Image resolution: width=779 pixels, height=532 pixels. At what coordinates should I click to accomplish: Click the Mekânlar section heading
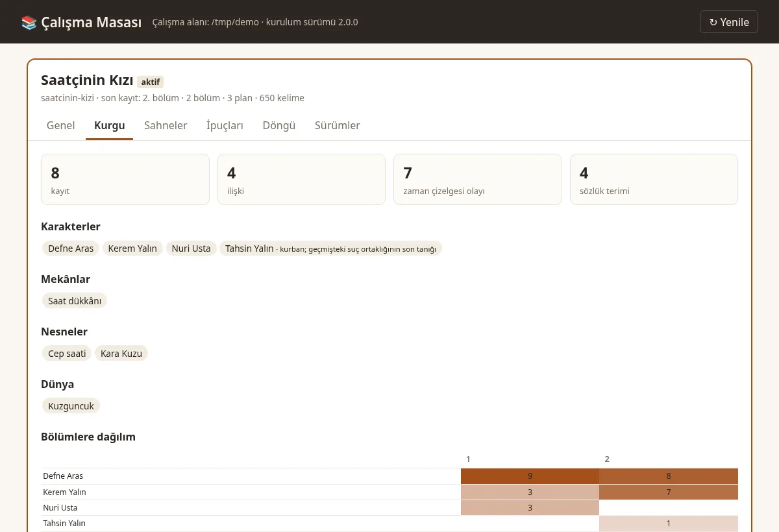click(66, 279)
